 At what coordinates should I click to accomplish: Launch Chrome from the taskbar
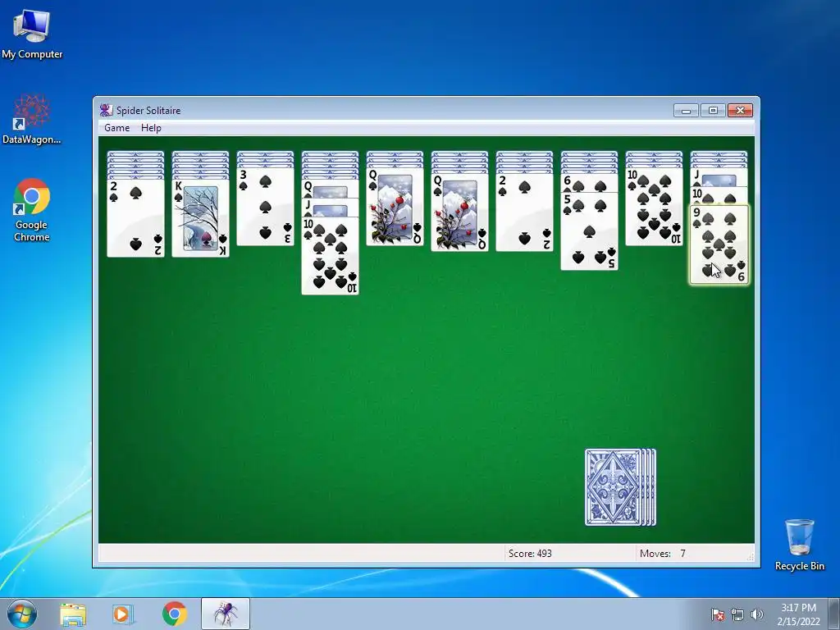click(x=174, y=614)
